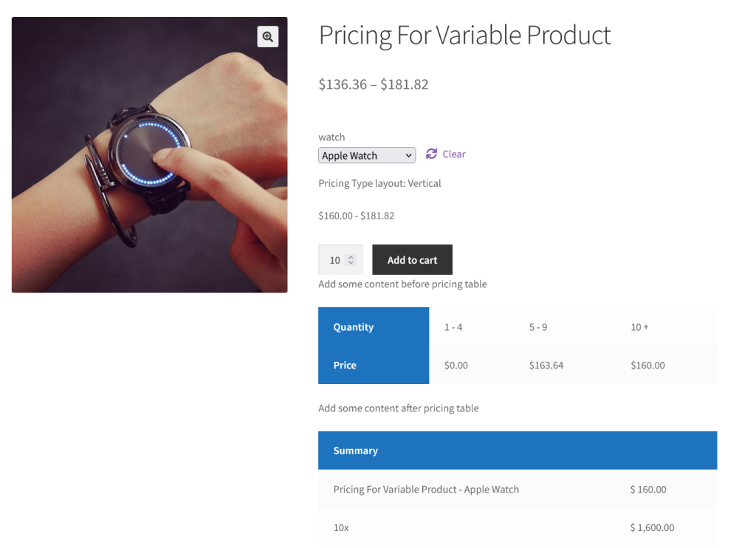Click the Clear variation link
Viewport: 756px width, 548px height.
(454, 154)
